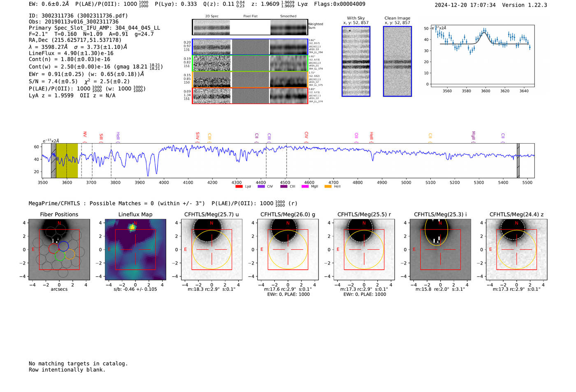Screen dimensions: 576x392
Task: Select the green-framed fiber cutout row
Action: click(x=250, y=63)
